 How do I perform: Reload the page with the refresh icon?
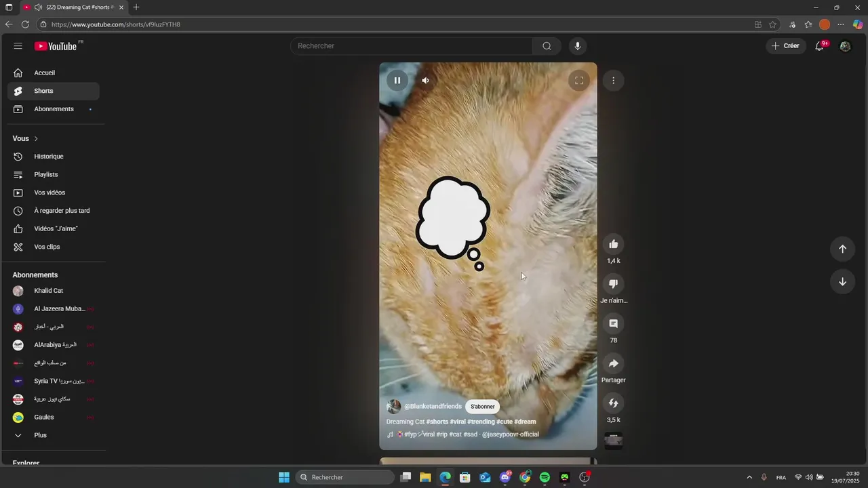click(x=25, y=24)
